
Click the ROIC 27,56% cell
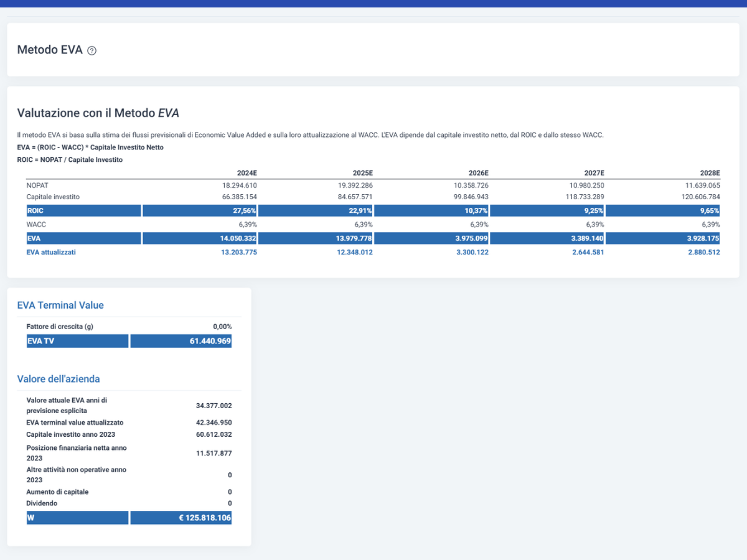200,211
